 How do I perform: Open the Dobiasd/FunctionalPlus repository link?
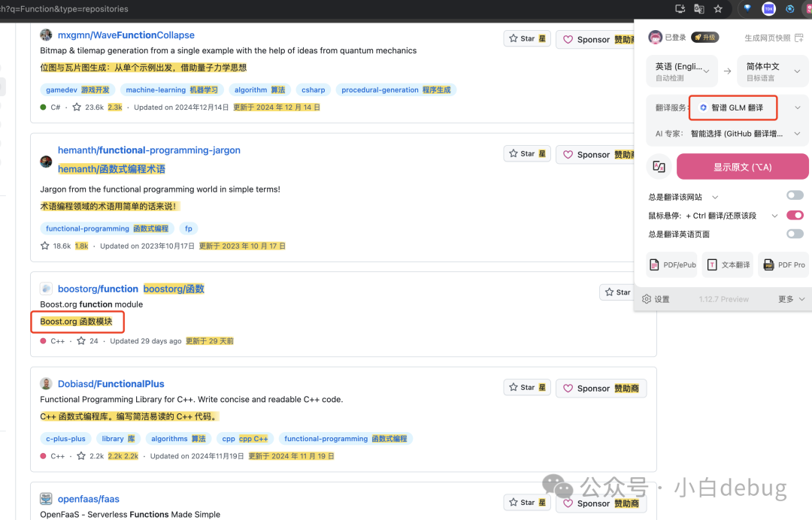coord(111,383)
